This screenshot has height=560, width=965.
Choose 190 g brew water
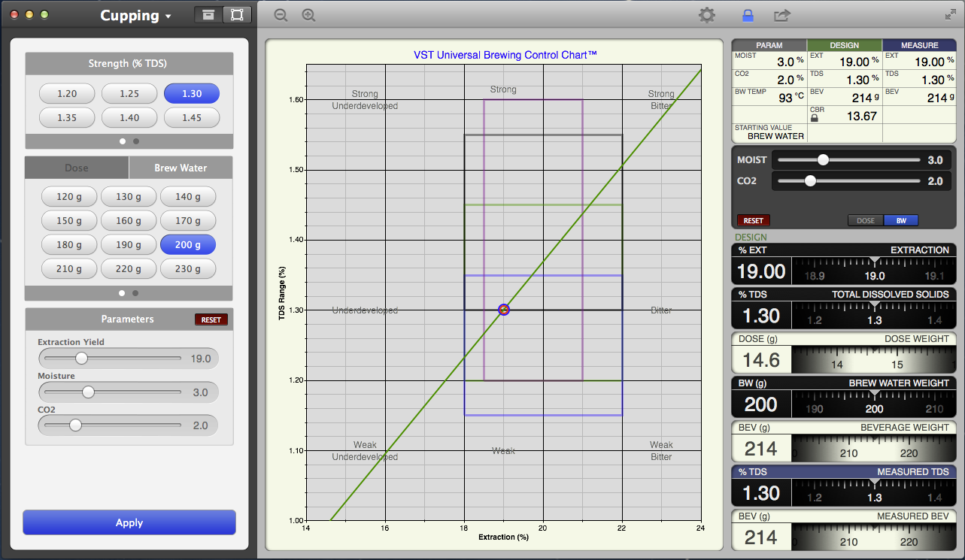coord(129,245)
